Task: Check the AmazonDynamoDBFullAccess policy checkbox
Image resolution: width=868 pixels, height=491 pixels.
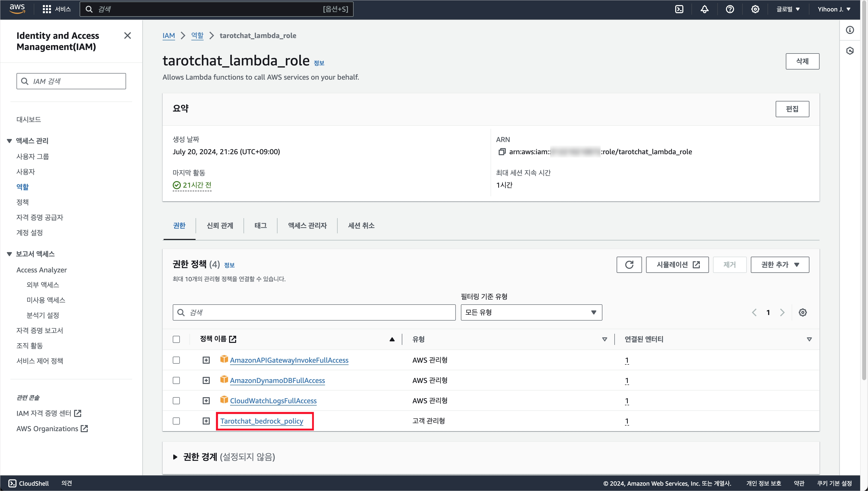Action: [x=176, y=380]
